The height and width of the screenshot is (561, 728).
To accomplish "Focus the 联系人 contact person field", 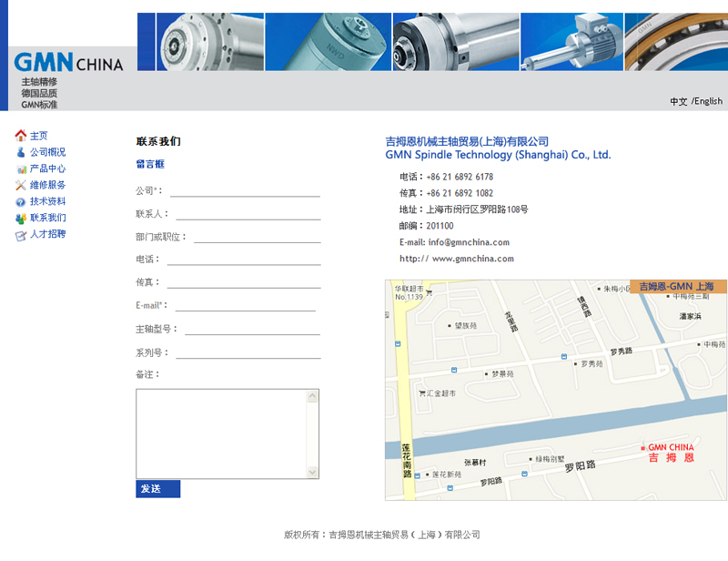I will point(248,214).
